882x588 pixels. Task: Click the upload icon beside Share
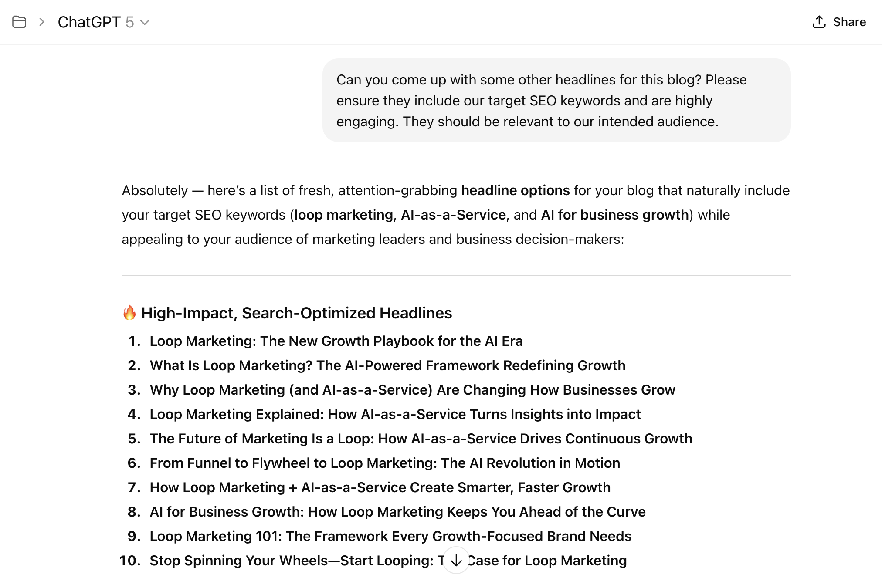819,22
